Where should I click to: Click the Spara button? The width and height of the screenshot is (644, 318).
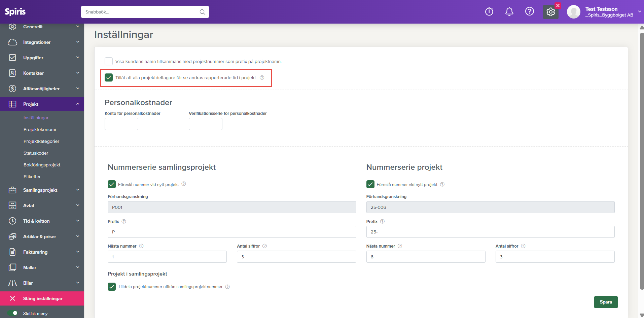coord(606,302)
